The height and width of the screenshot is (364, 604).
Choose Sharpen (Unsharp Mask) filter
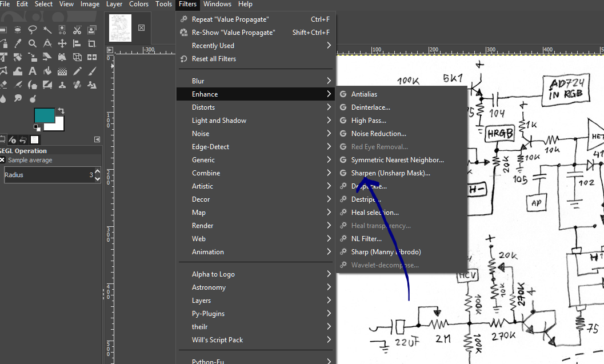click(390, 173)
